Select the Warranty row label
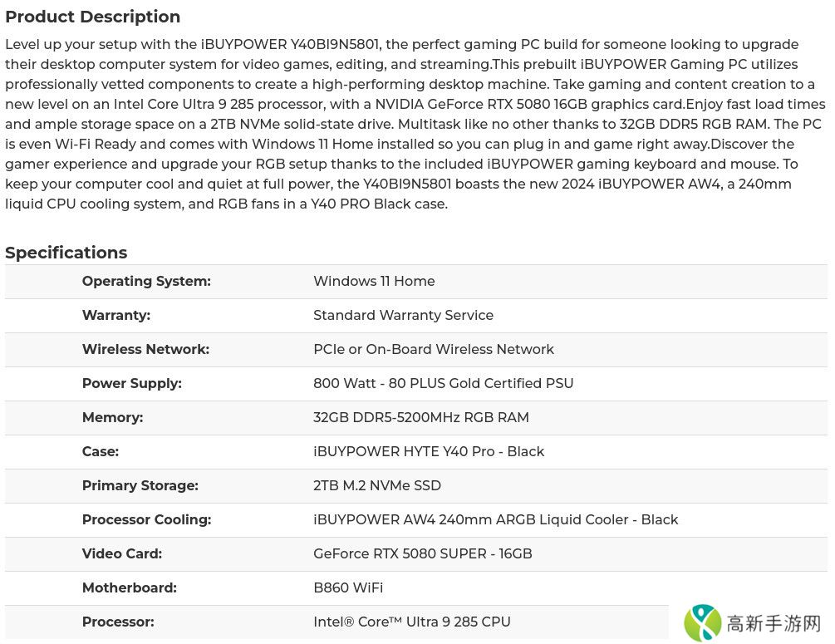The width and height of the screenshot is (835, 644). (116, 316)
